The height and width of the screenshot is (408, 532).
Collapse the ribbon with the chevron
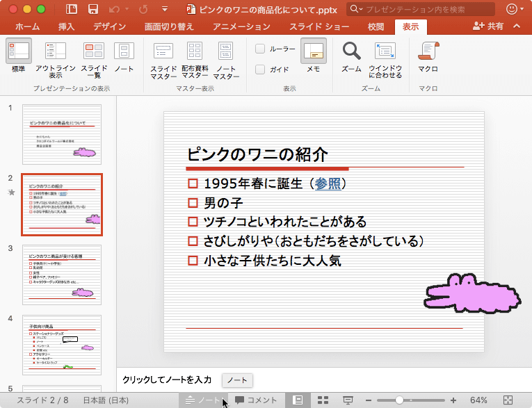(516, 26)
